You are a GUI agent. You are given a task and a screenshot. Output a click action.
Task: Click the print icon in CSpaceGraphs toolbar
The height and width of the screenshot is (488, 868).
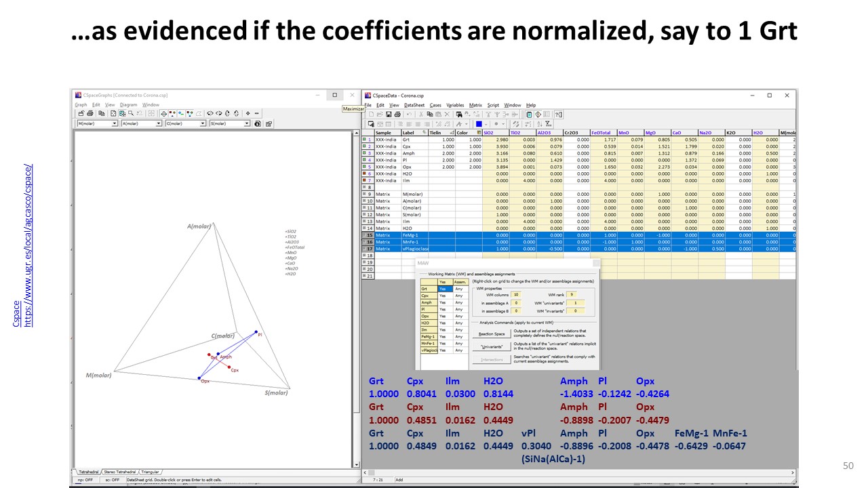click(90, 114)
